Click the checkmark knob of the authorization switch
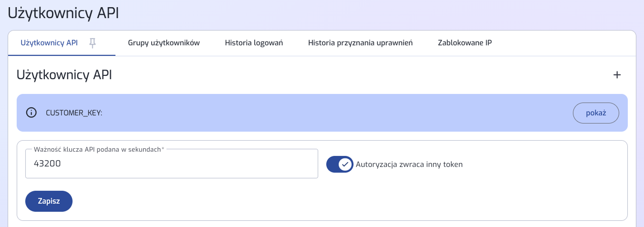 pyautogui.click(x=345, y=164)
